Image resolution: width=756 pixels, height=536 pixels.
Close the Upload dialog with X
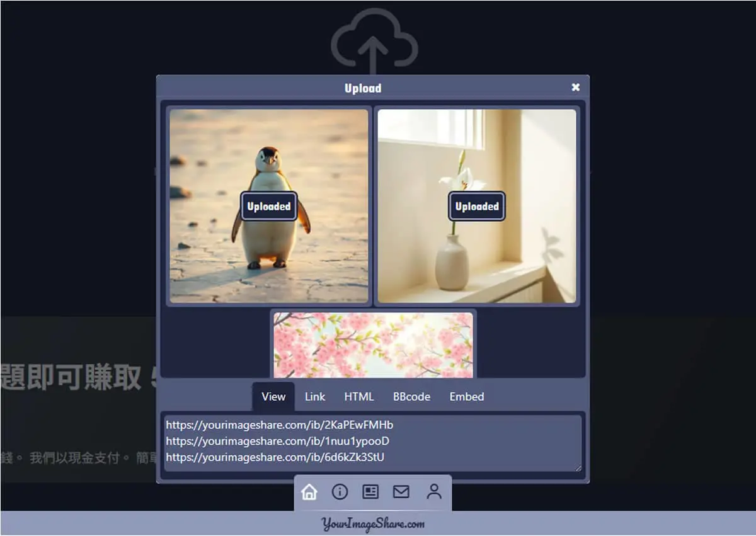[x=575, y=88]
